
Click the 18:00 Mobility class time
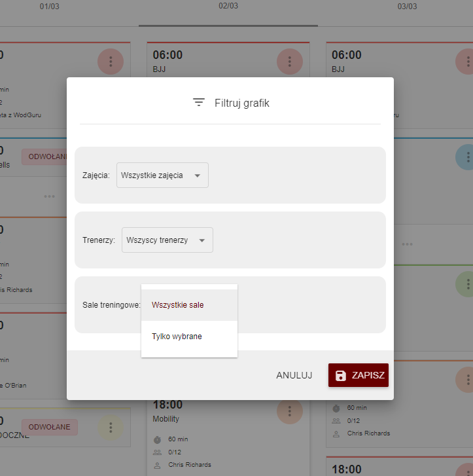tap(167, 405)
